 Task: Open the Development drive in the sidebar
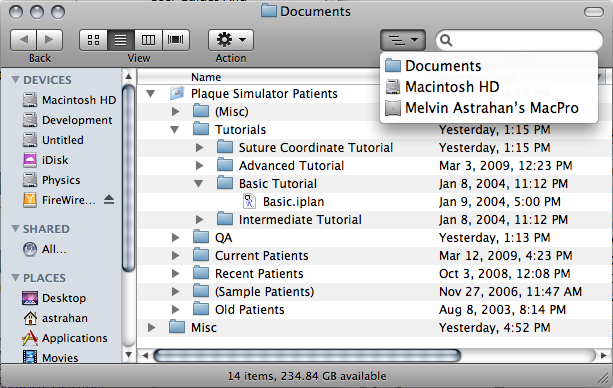pyautogui.click(x=68, y=120)
